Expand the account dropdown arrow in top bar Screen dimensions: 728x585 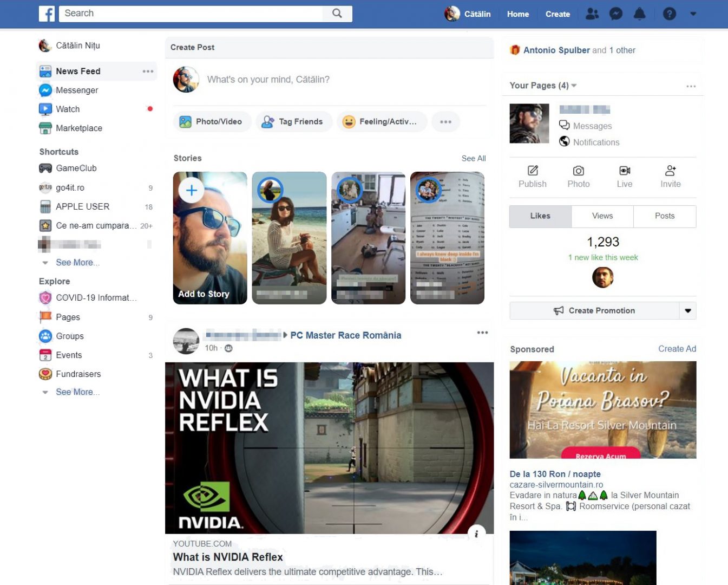click(693, 14)
